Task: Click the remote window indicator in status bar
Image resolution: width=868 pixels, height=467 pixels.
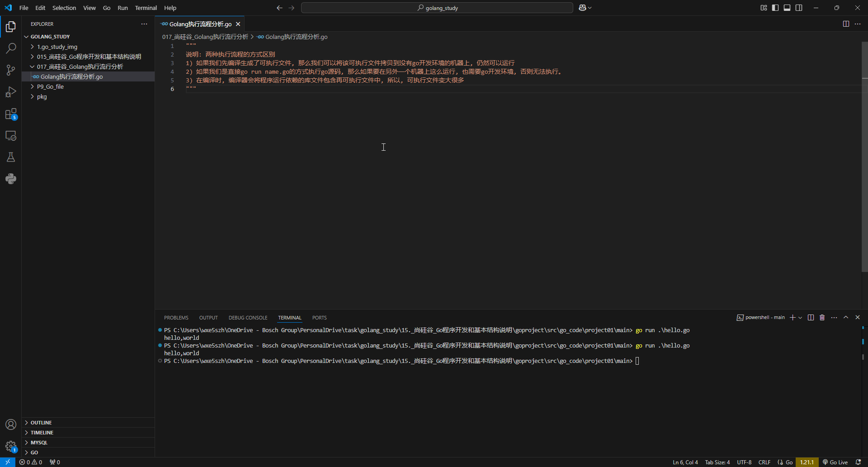Action: [8, 462]
